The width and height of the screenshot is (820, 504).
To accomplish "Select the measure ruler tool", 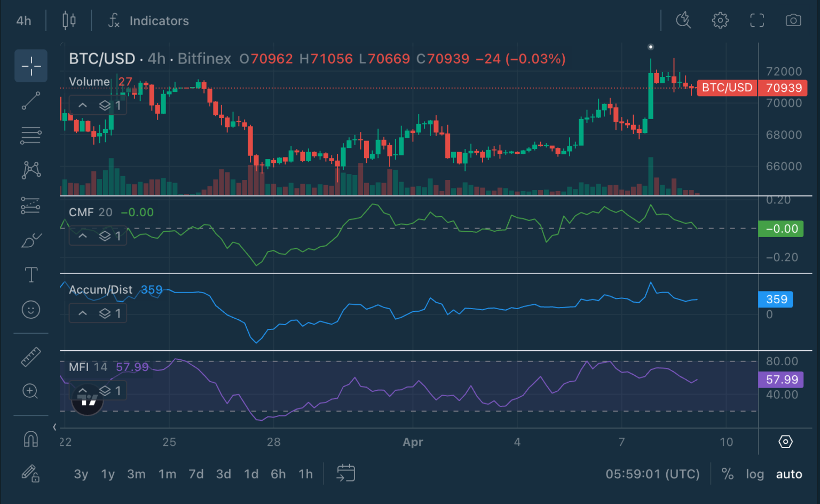I will [30, 357].
